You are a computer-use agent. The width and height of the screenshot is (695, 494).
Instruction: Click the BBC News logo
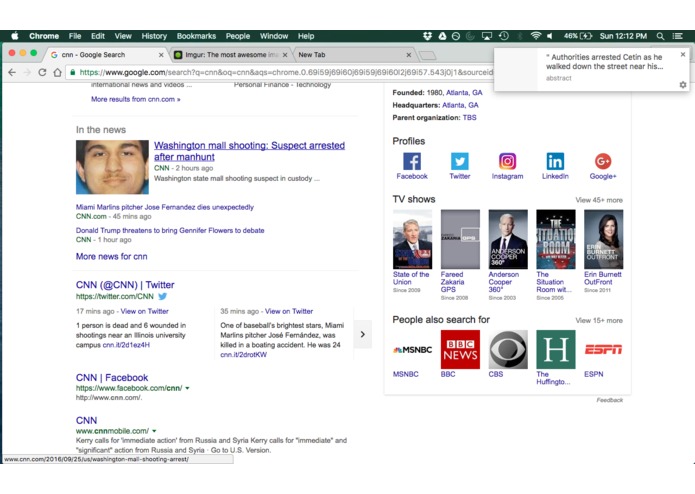click(x=460, y=350)
